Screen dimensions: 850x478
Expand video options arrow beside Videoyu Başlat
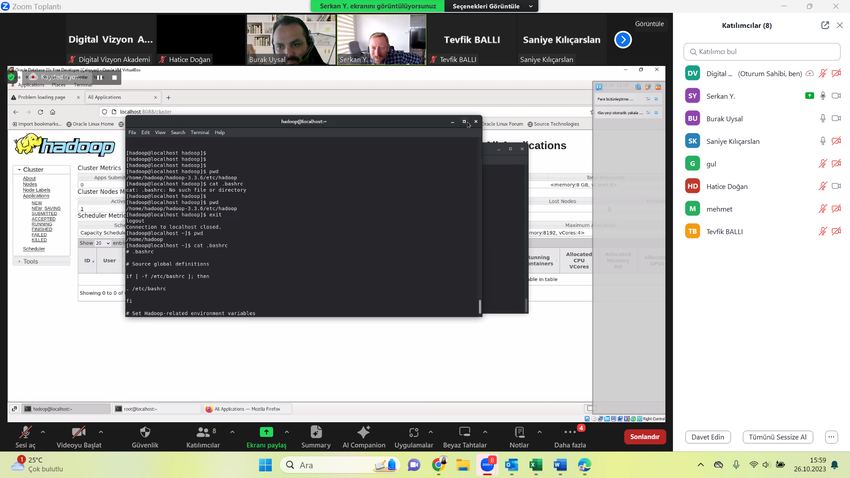[x=101, y=432]
